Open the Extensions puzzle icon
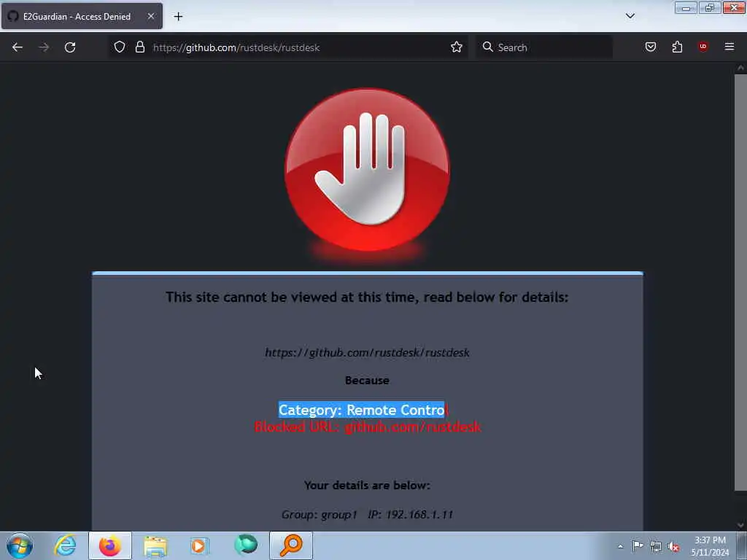This screenshot has width=747, height=560. tap(677, 47)
